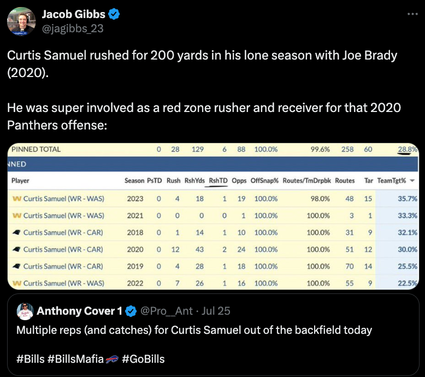Open the three-dot more options menu
The width and height of the screenshot is (425, 377).
pyautogui.click(x=412, y=14)
